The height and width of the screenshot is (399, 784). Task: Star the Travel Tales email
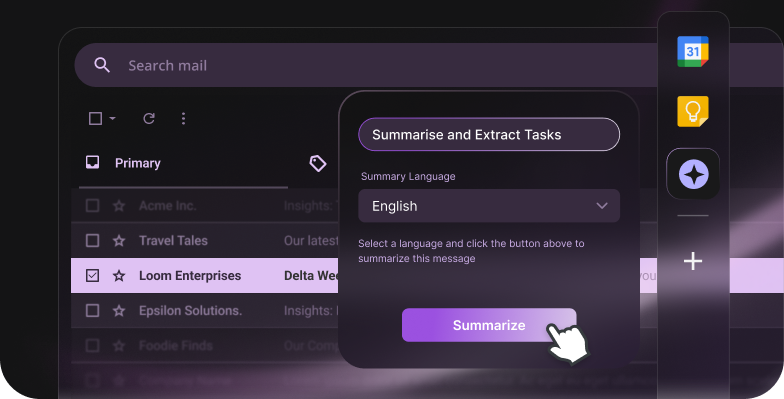click(119, 240)
